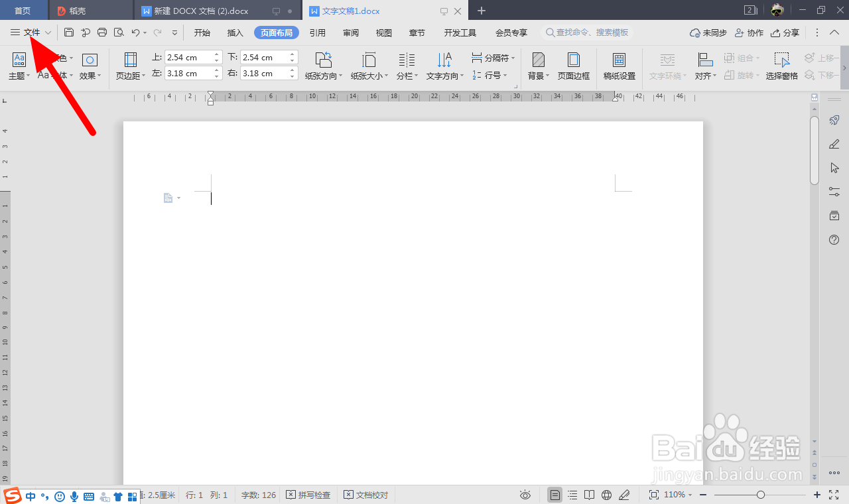Click the 字数: 126 word count
The image size is (849, 504).
point(258,495)
